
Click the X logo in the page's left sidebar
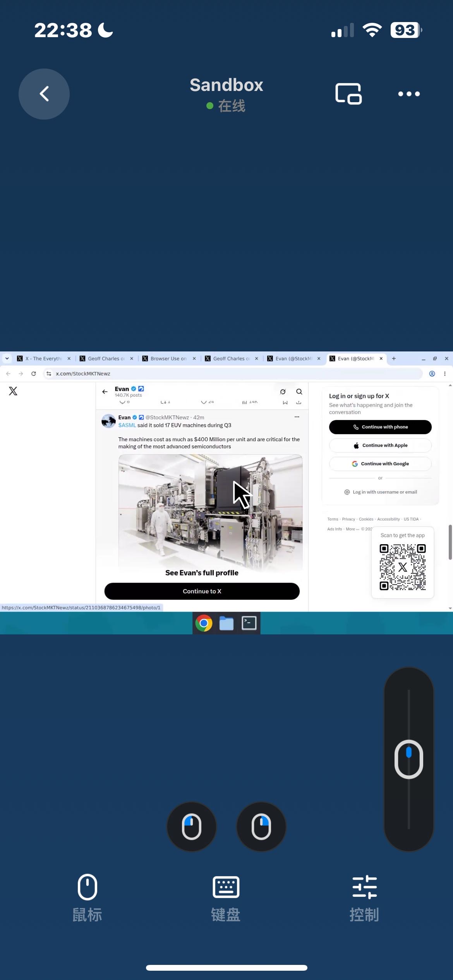(13, 391)
